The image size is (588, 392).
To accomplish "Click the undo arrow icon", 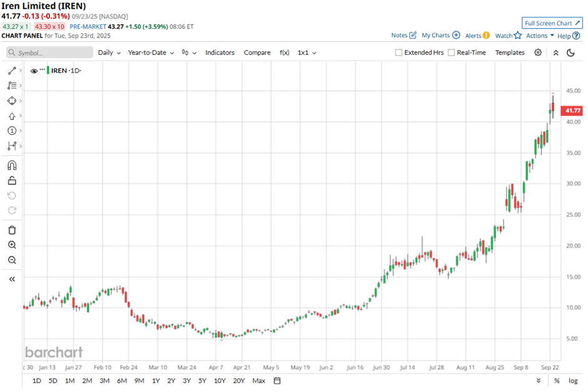I will 12,196.
